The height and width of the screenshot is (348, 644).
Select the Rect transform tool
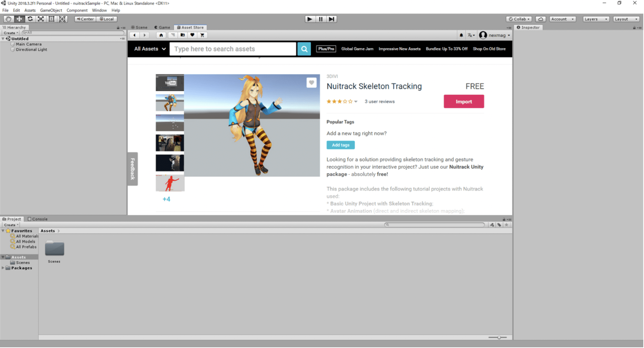(51, 19)
